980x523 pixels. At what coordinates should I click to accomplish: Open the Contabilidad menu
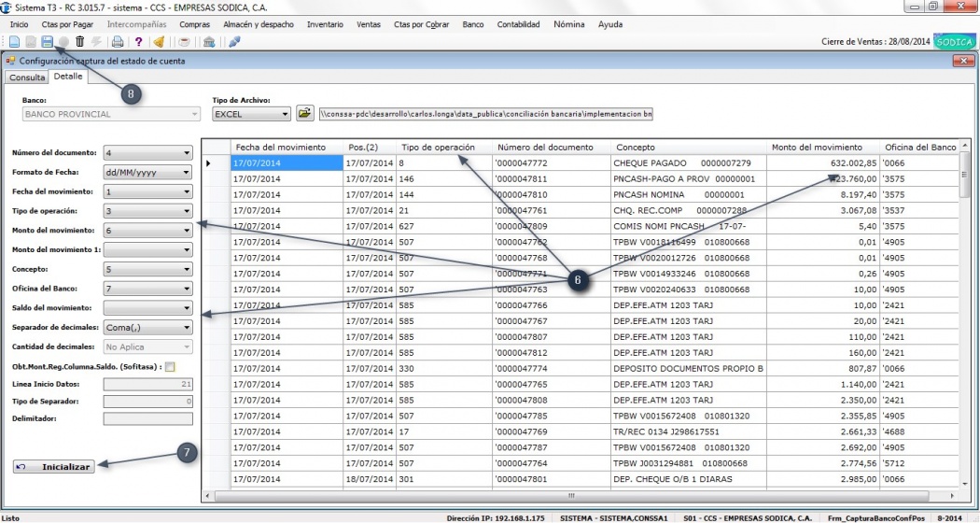click(518, 24)
